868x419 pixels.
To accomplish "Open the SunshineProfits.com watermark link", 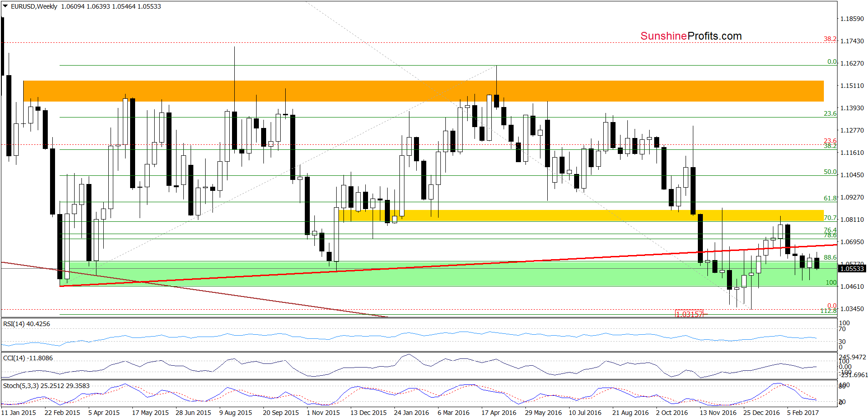I will coord(691,36).
